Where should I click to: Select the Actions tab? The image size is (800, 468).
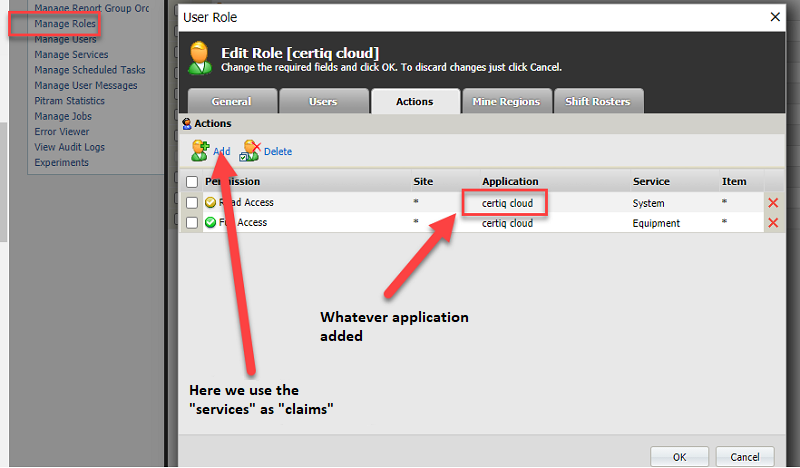(415, 101)
